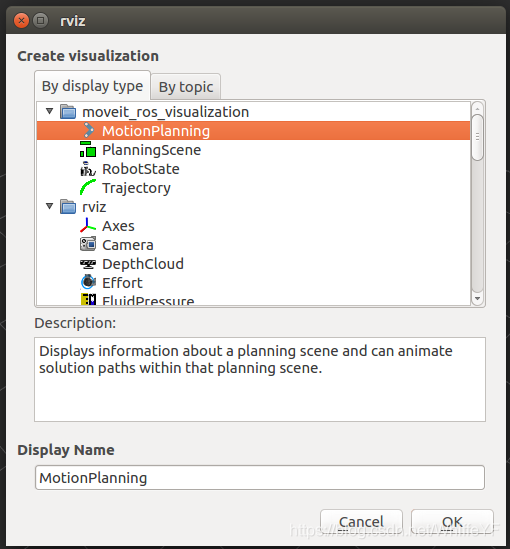Viewport: 510px width, 549px height.
Task: Click the Description text box
Action: [x=260, y=379]
